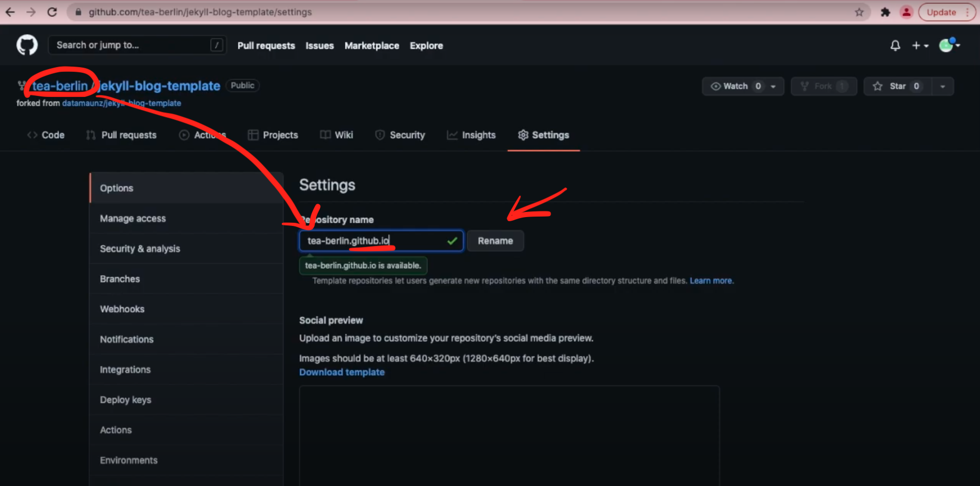Select Deploy keys in settings sidebar
The width and height of the screenshot is (980, 486).
pos(186,400)
